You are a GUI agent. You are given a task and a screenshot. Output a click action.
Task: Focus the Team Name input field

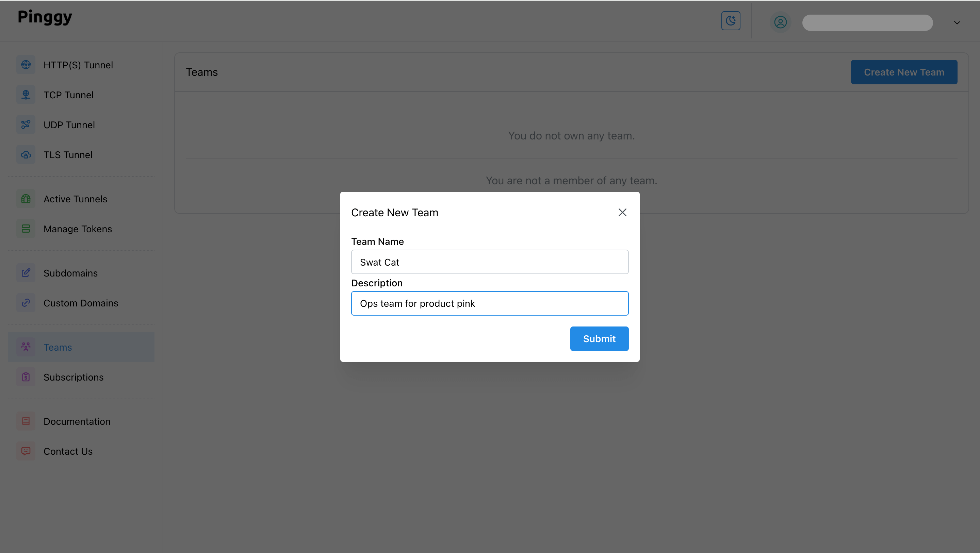click(490, 262)
